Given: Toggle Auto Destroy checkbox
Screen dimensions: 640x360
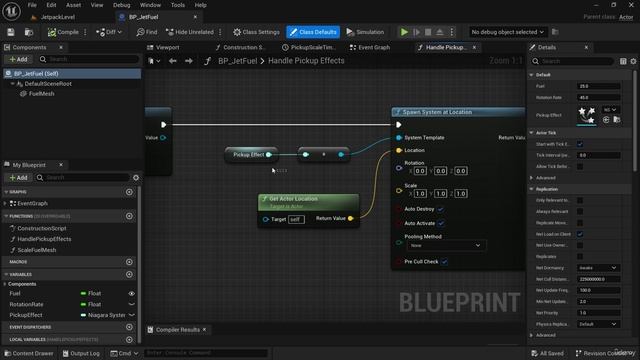Looking at the screenshot, I should (440, 209).
